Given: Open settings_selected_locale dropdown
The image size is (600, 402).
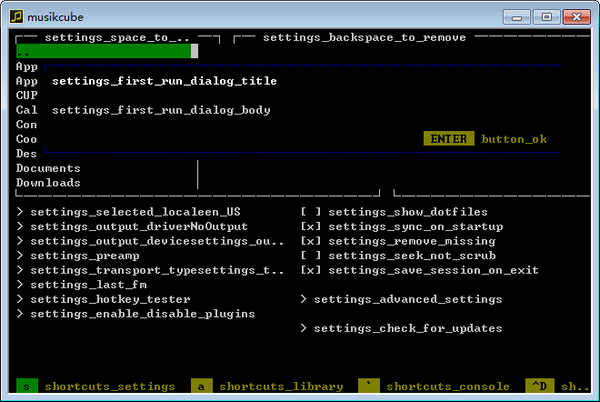Looking at the screenshot, I should pos(135,213).
